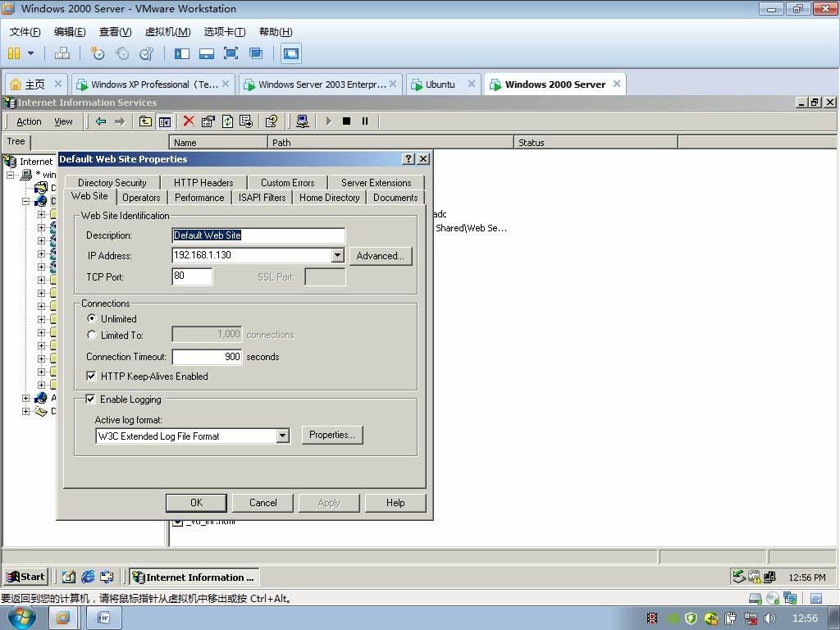Confirm dialog with OK button

(x=196, y=503)
